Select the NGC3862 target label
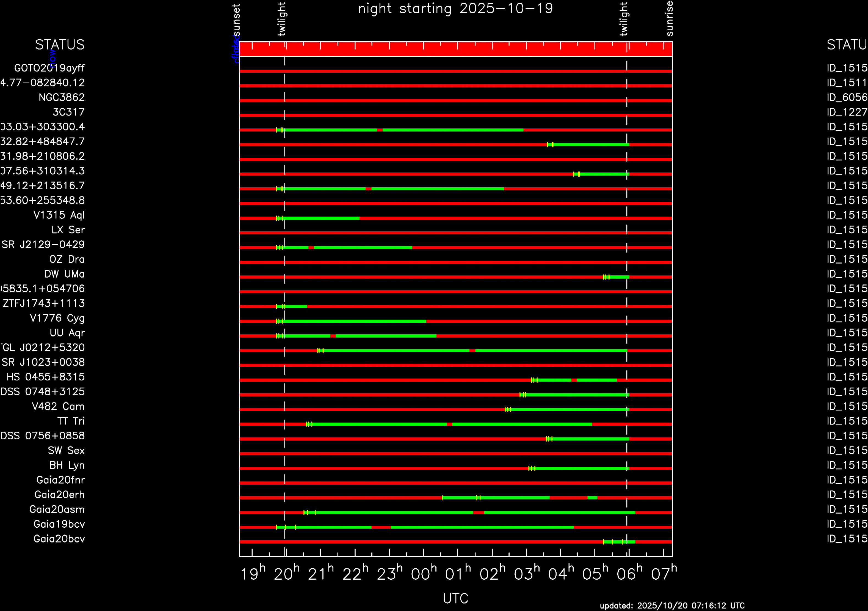 pos(61,98)
